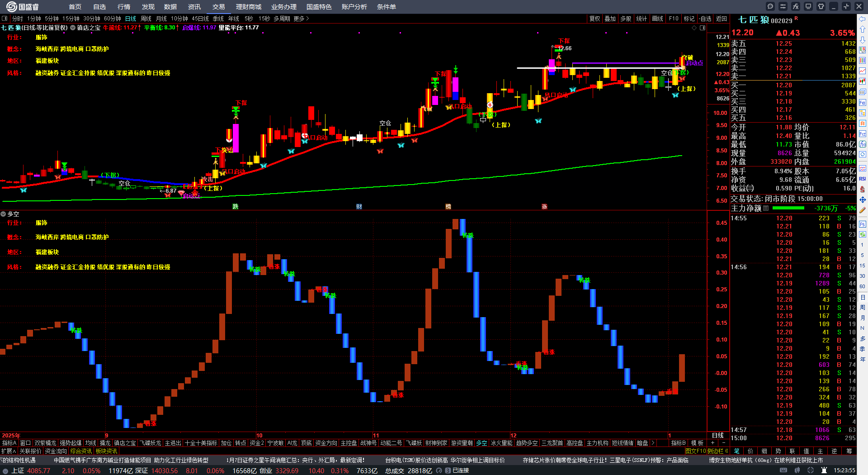Click the four-way move arrows sidebar icon
868x475 pixels.
tap(863, 199)
